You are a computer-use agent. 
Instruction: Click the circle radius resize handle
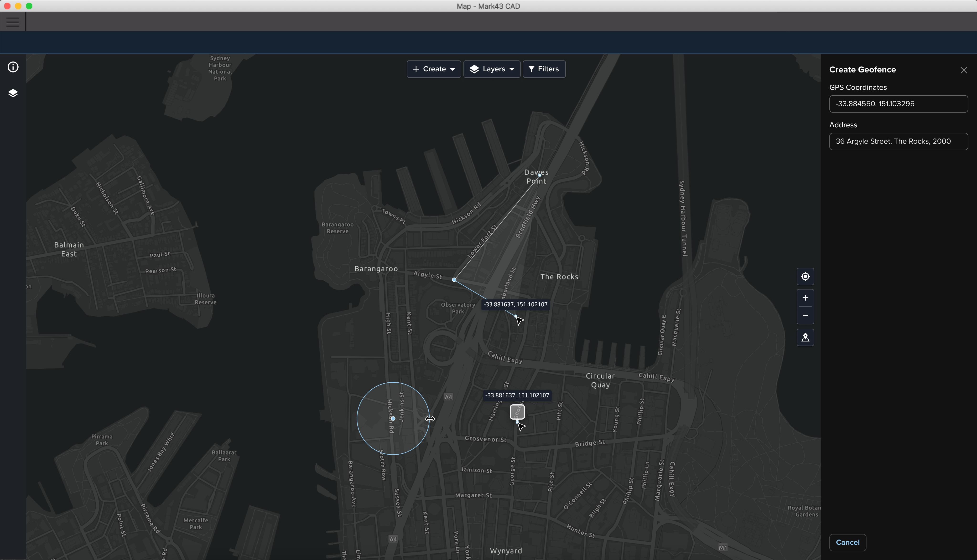[430, 418]
